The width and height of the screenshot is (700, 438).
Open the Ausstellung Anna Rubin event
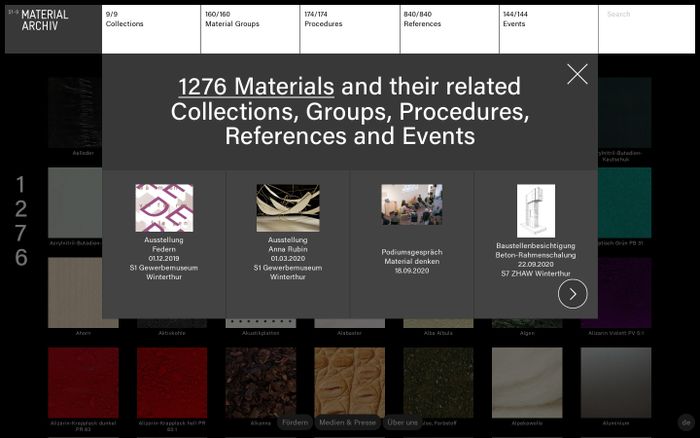click(x=288, y=208)
